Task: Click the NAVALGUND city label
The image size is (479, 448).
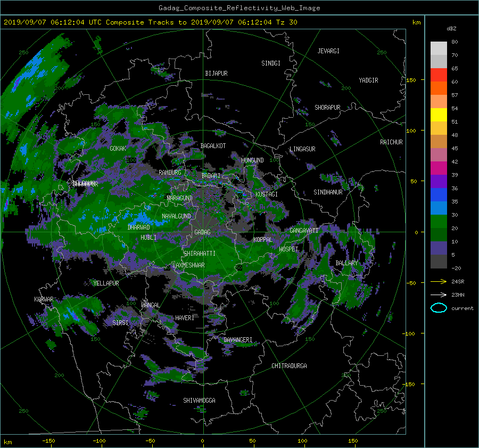Action: pyautogui.click(x=176, y=216)
